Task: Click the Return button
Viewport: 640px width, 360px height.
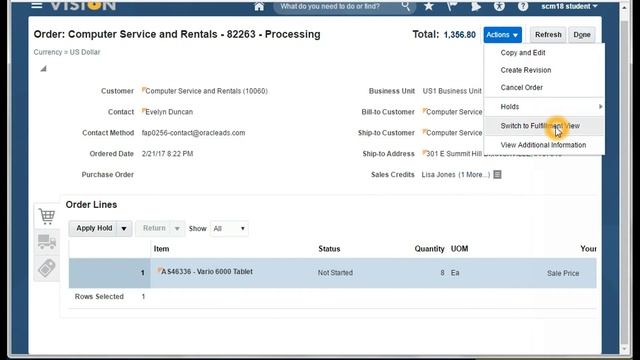Action: (154, 228)
